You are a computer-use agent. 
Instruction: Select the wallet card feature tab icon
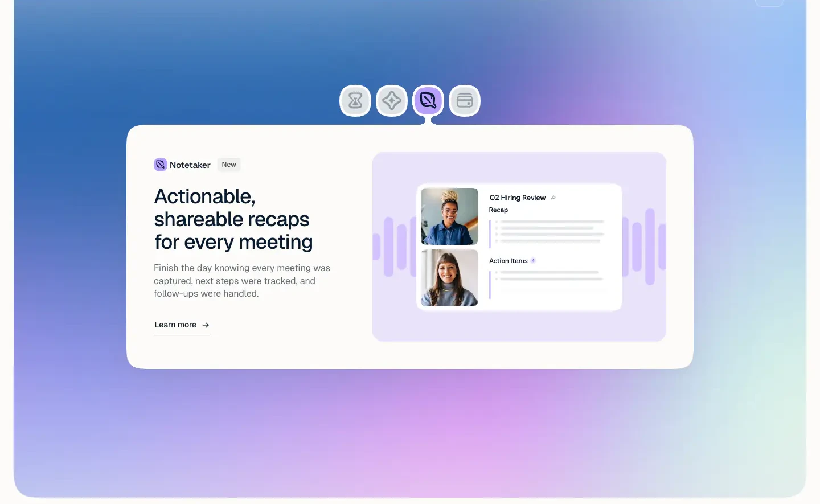[465, 101]
